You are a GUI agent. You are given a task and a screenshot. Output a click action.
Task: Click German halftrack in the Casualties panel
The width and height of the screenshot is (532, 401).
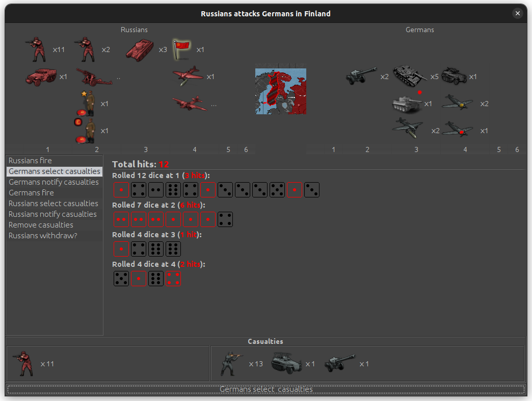point(286,364)
